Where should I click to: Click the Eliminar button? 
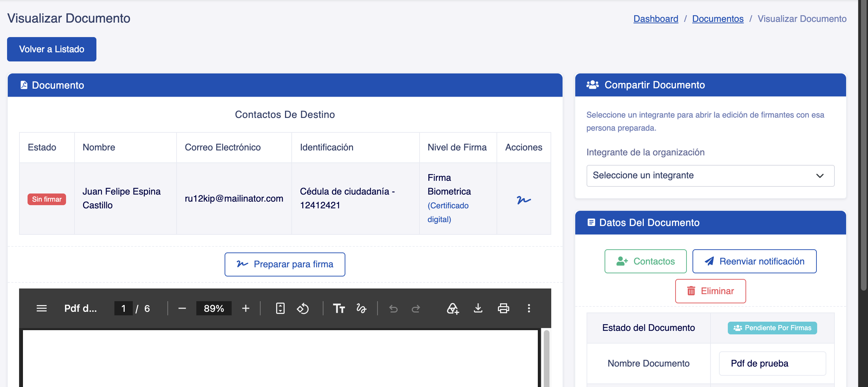pos(711,291)
